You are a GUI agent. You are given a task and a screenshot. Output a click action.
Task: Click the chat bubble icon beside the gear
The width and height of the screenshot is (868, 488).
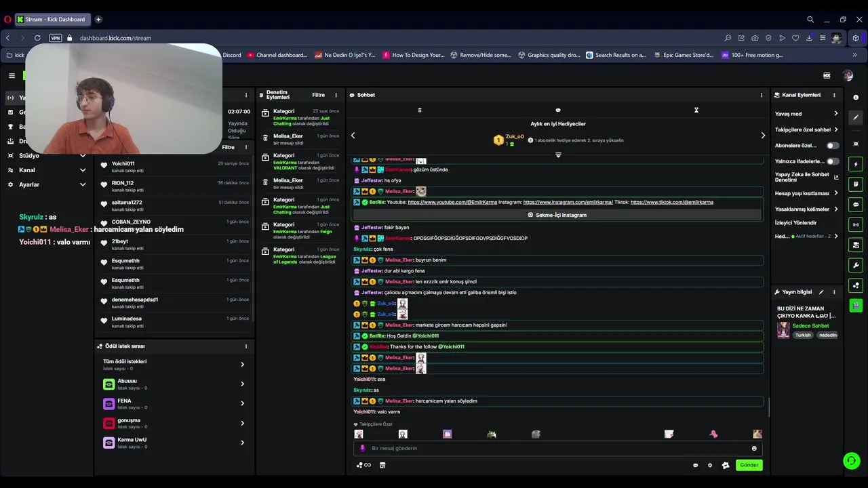pyautogui.click(x=695, y=465)
